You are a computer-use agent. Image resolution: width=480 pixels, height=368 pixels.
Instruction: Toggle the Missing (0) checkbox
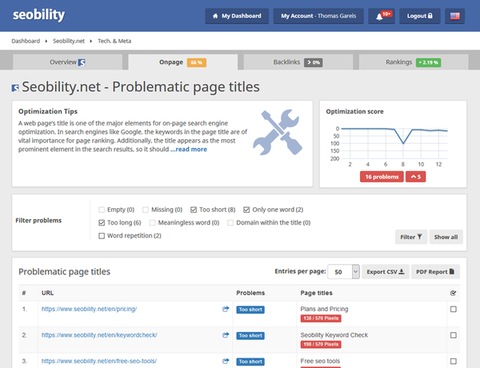[x=145, y=210]
